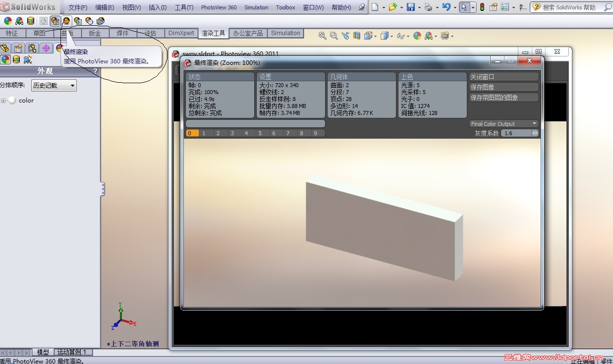Open the 分排顺序 历史记载 dropdown
The height and width of the screenshot is (364, 613).
tap(54, 85)
